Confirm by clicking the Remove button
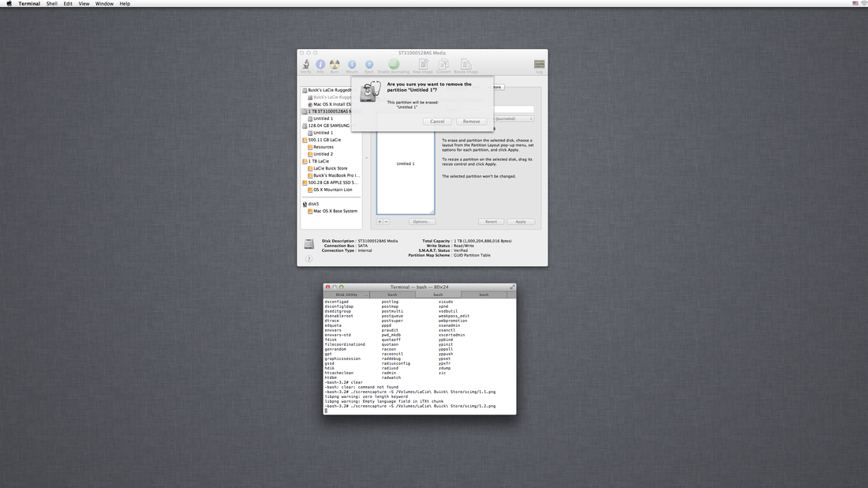Image resolution: width=868 pixels, height=488 pixels. [x=471, y=122]
